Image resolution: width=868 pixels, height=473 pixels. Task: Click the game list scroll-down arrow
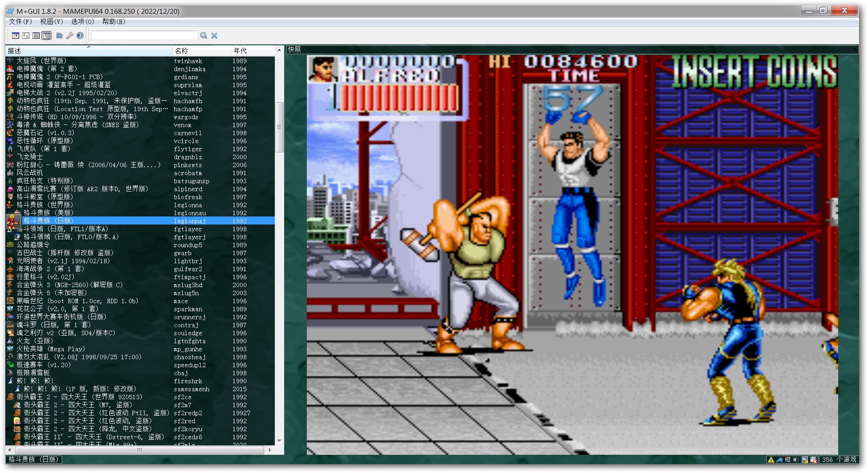(x=279, y=441)
